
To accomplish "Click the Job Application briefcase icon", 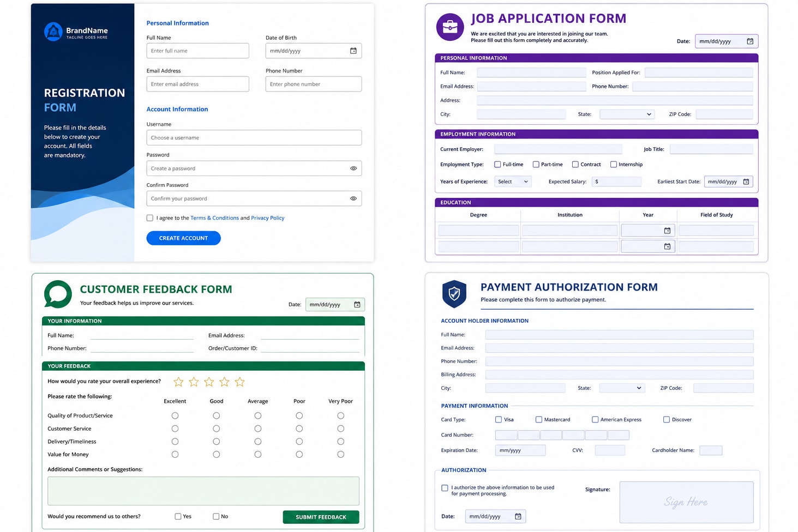I will click(x=450, y=27).
